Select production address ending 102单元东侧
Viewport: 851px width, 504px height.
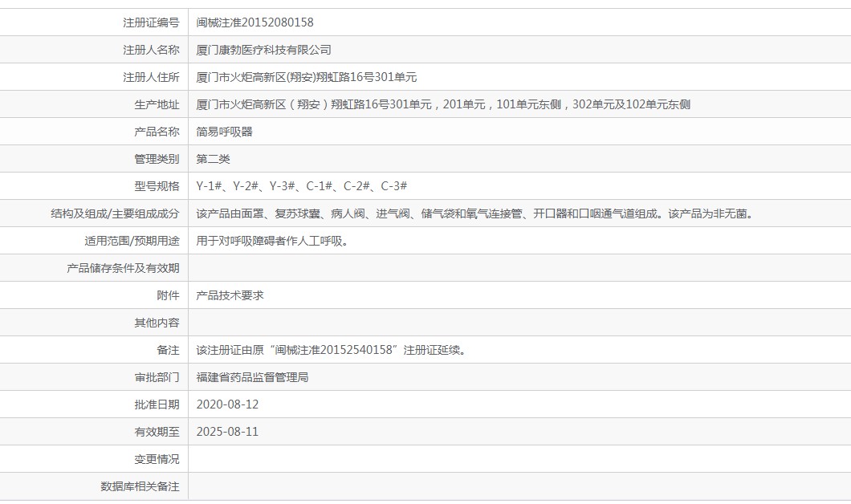tap(443, 104)
